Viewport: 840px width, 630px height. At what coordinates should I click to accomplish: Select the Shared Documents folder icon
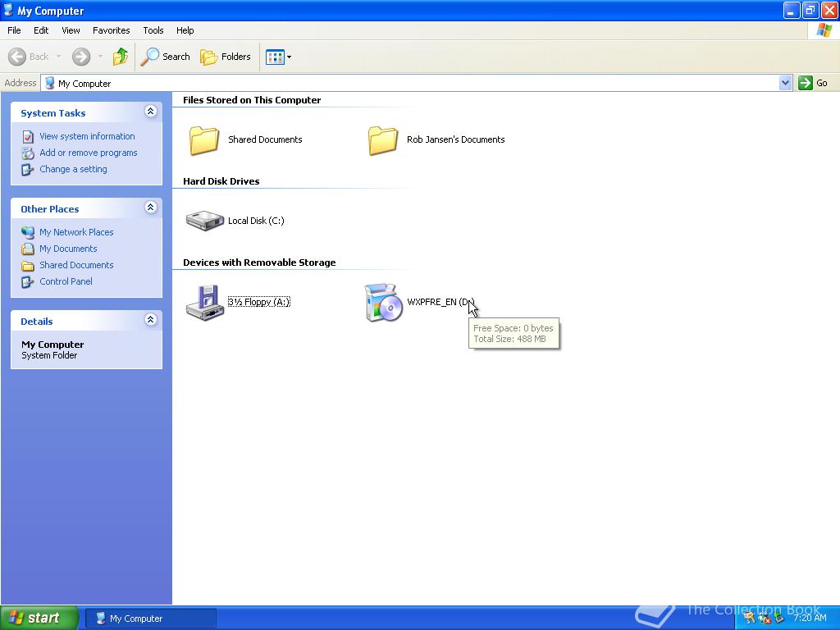coord(204,139)
